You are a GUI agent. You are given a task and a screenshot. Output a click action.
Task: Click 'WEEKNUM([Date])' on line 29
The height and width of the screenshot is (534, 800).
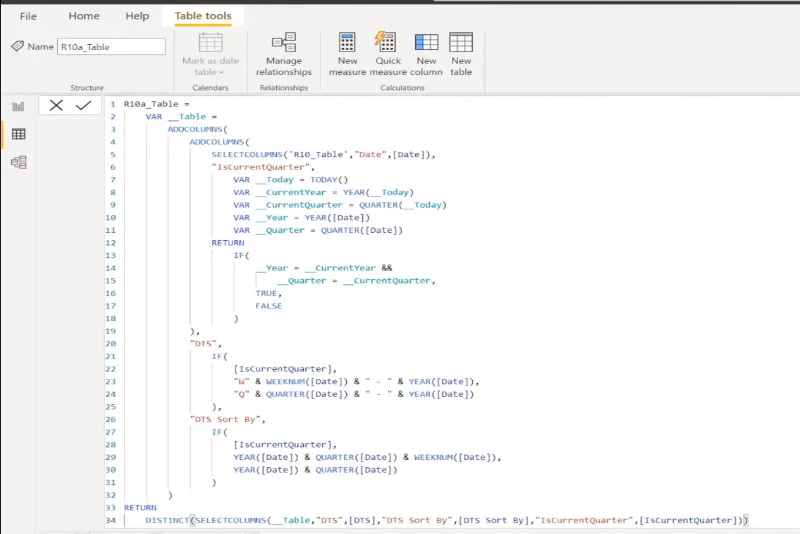pyautogui.click(x=455, y=457)
